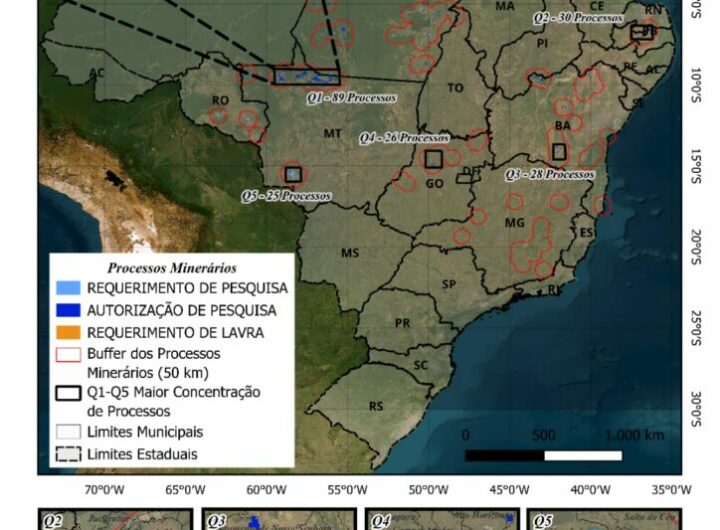Click the Q5 - 25 Processos label
Screen dimensions: 720x530
pos(285,196)
